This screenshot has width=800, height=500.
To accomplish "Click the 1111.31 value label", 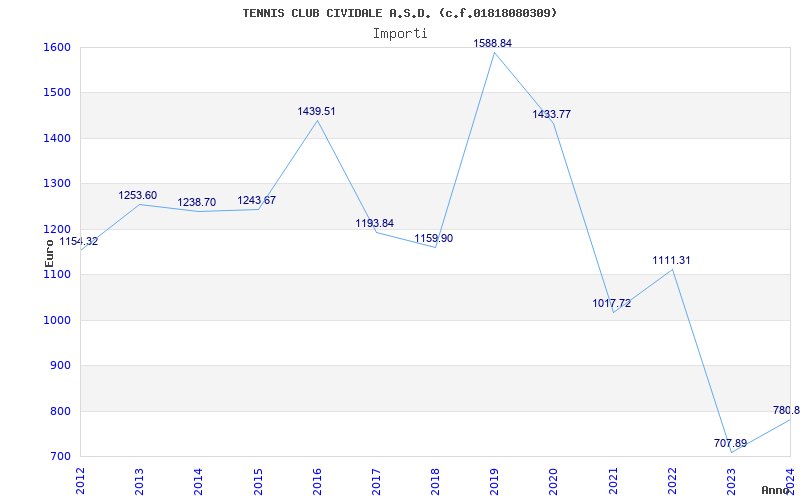I will coord(671,261).
